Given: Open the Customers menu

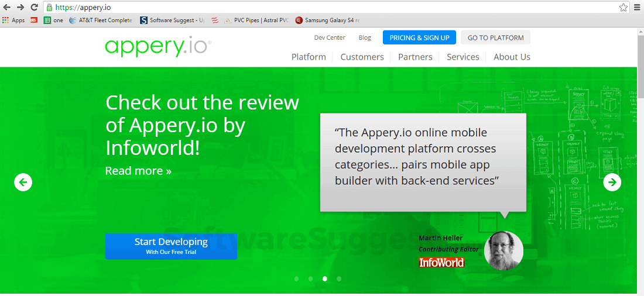Looking at the screenshot, I should (362, 57).
